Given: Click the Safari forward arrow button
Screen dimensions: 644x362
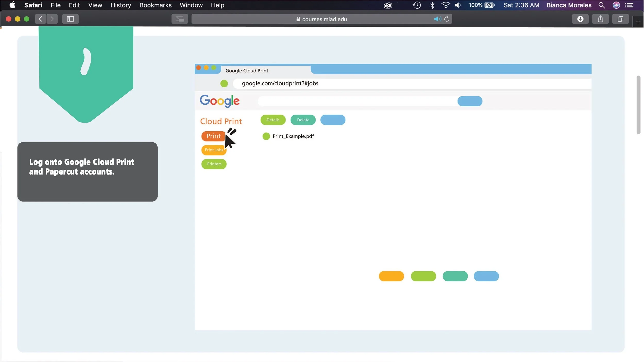Looking at the screenshot, I should pyautogui.click(x=52, y=19).
